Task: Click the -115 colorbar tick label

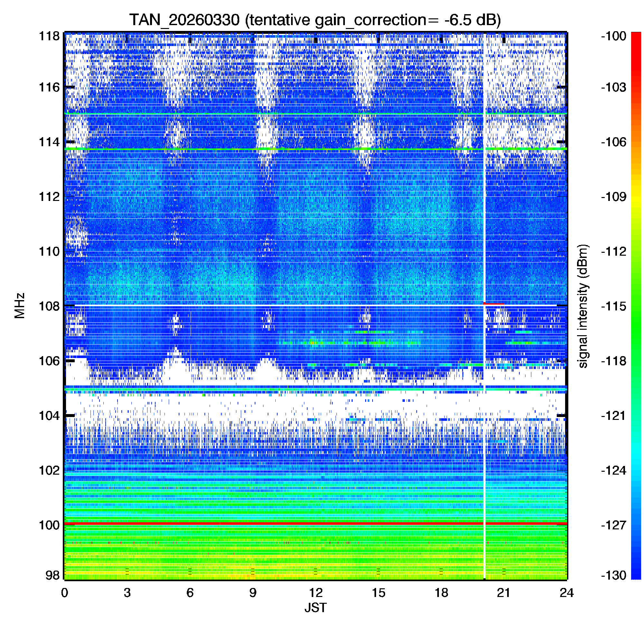Action: point(614,306)
